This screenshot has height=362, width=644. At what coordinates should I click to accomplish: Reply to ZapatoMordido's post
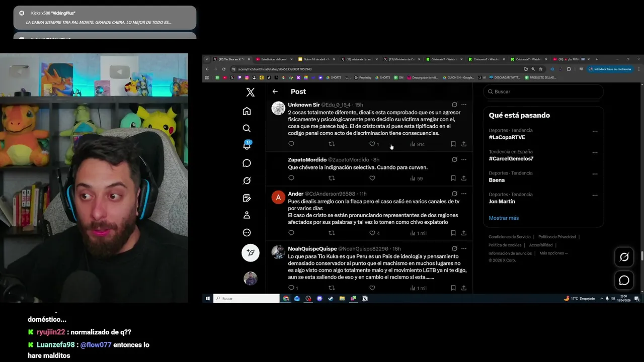pos(291,178)
